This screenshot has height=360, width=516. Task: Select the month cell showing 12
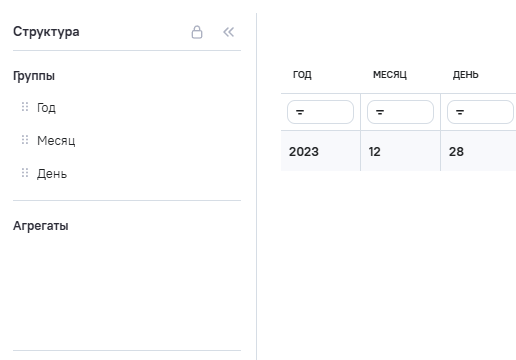tap(400, 151)
